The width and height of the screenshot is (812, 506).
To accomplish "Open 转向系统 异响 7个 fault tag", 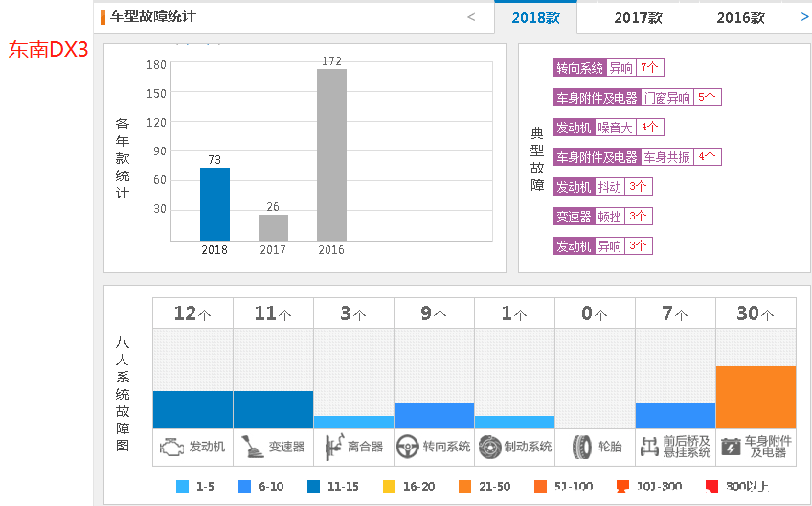I will click(608, 68).
